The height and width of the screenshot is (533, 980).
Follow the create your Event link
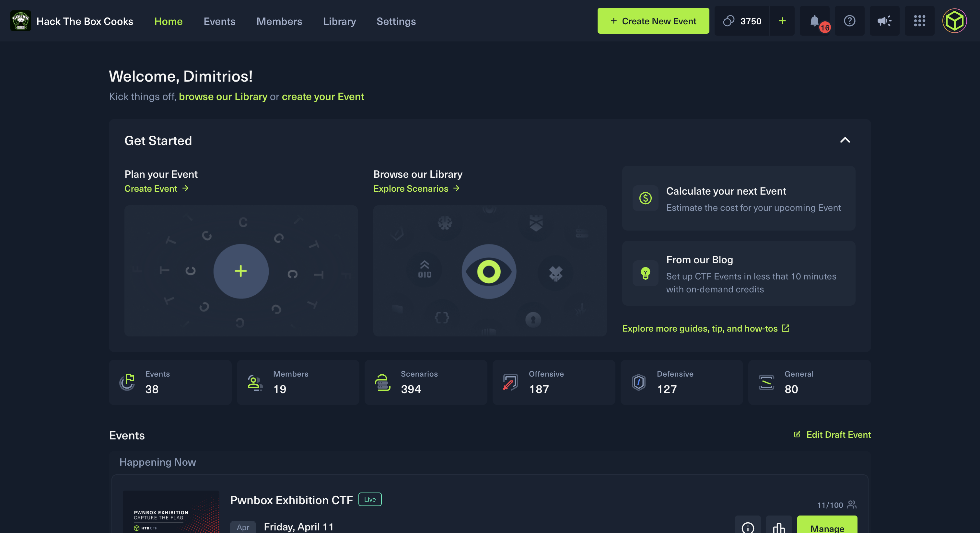click(323, 96)
